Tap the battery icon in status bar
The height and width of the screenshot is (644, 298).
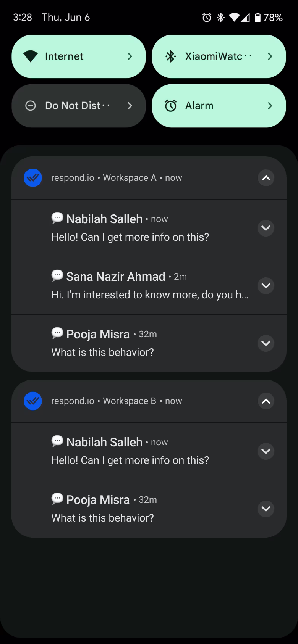(x=258, y=17)
